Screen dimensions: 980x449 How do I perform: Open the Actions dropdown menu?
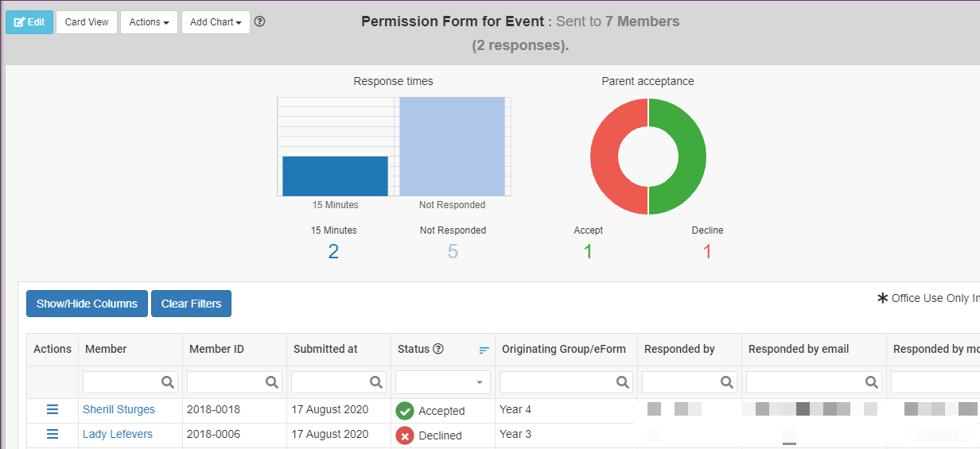(x=149, y=22)
